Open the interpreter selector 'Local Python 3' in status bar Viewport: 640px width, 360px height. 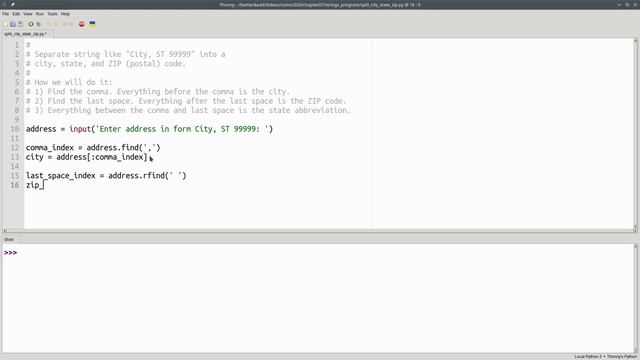click(x=606, y=357)
